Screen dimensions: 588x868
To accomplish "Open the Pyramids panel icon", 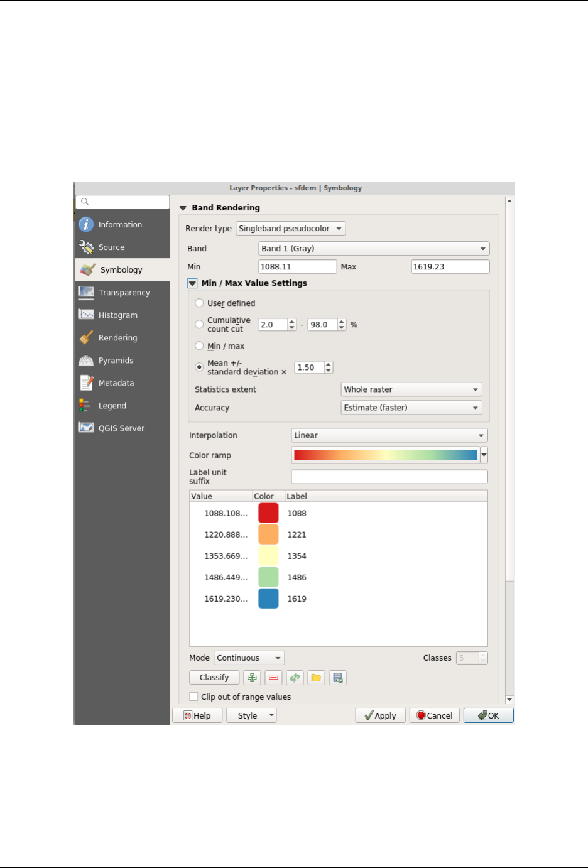I will (x=86, y=360).
